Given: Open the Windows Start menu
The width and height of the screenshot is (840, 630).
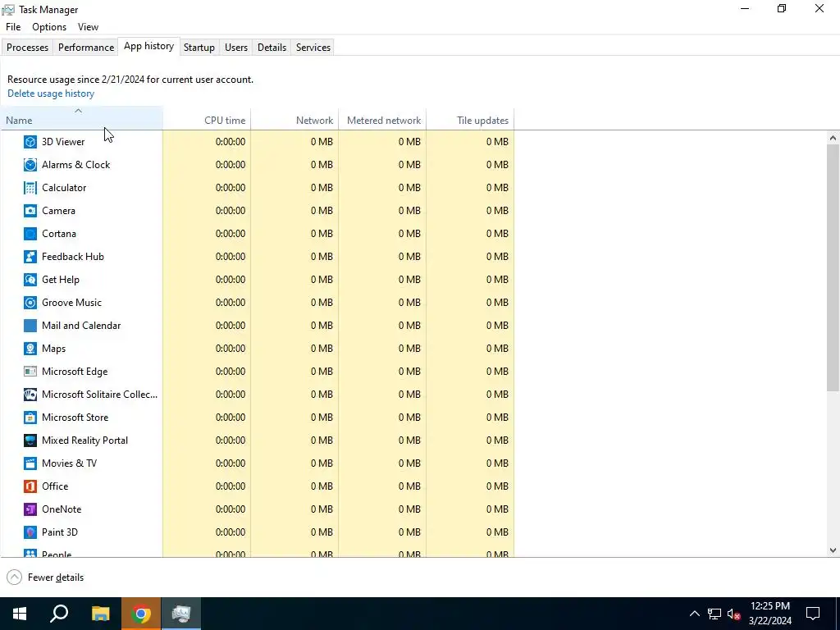Looking at the screenshot, I should pos(20,614).
